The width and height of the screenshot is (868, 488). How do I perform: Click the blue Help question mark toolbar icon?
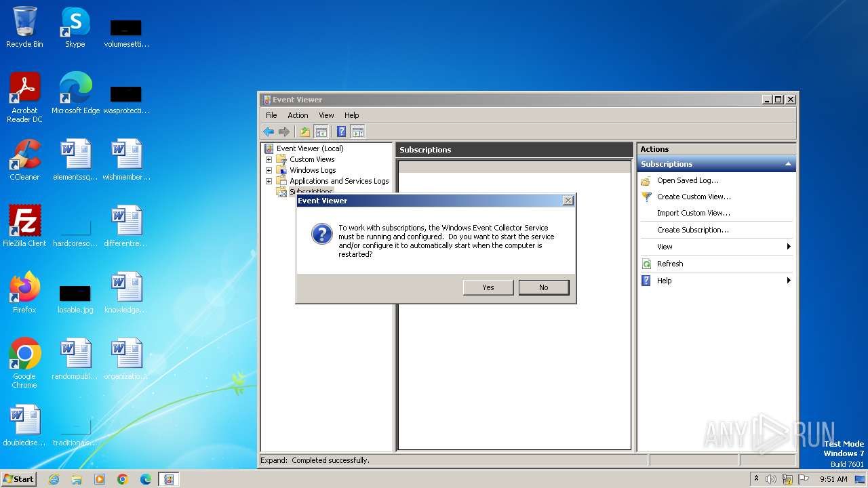(342, 131)
